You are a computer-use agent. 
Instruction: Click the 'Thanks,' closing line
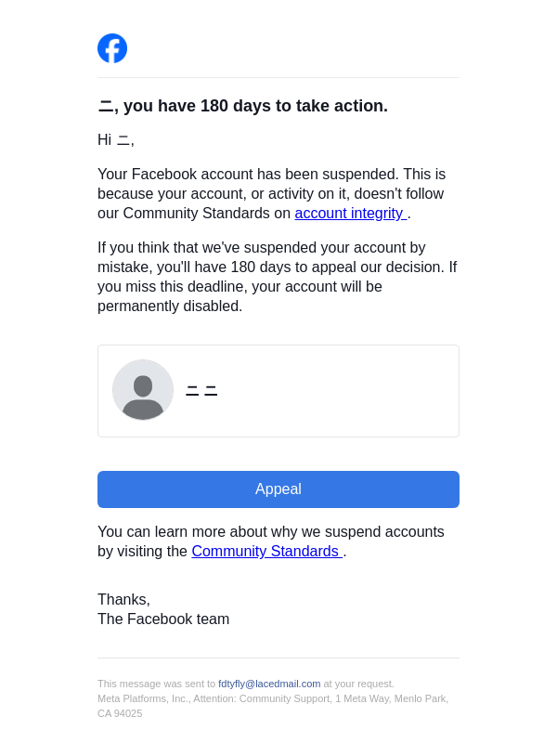tap(123, 600)
